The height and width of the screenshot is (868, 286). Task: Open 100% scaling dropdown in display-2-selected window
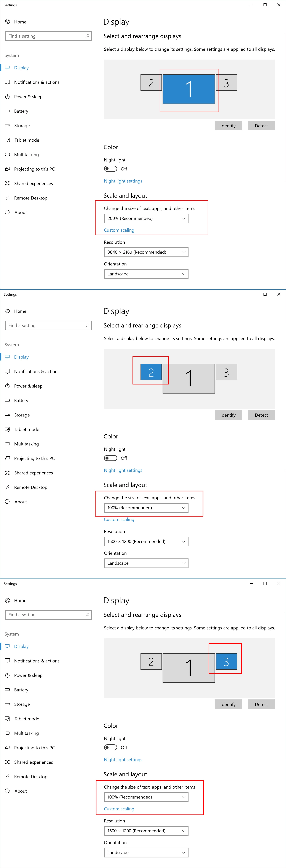pyautogui.click(x=146, y=508)
